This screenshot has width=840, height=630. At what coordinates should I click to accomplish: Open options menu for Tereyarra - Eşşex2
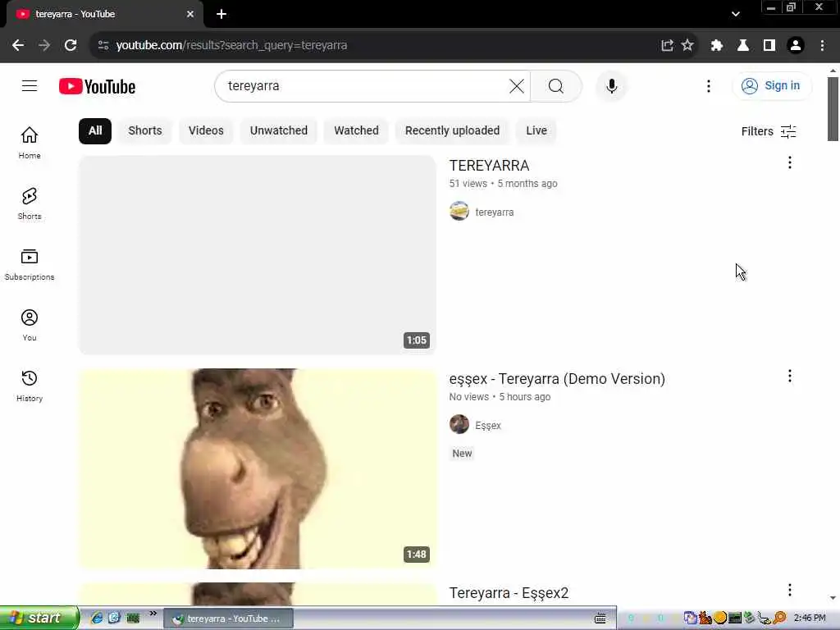pyautogui.click(x=790, y=590)
